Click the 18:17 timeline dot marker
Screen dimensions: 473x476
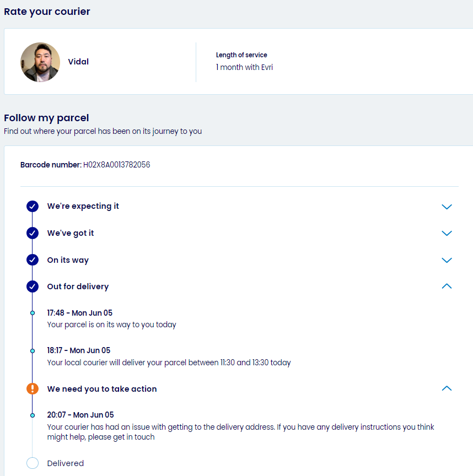pyautogui.click(x=33, y=350)
